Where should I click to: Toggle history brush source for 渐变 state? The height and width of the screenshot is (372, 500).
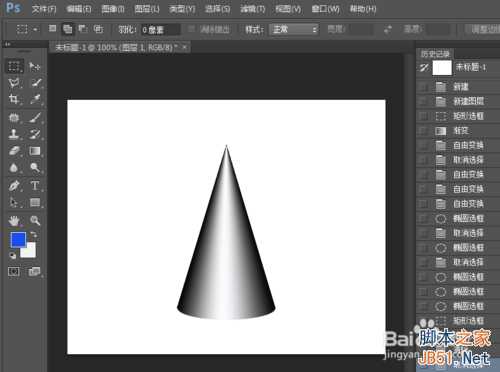[424, 131]
